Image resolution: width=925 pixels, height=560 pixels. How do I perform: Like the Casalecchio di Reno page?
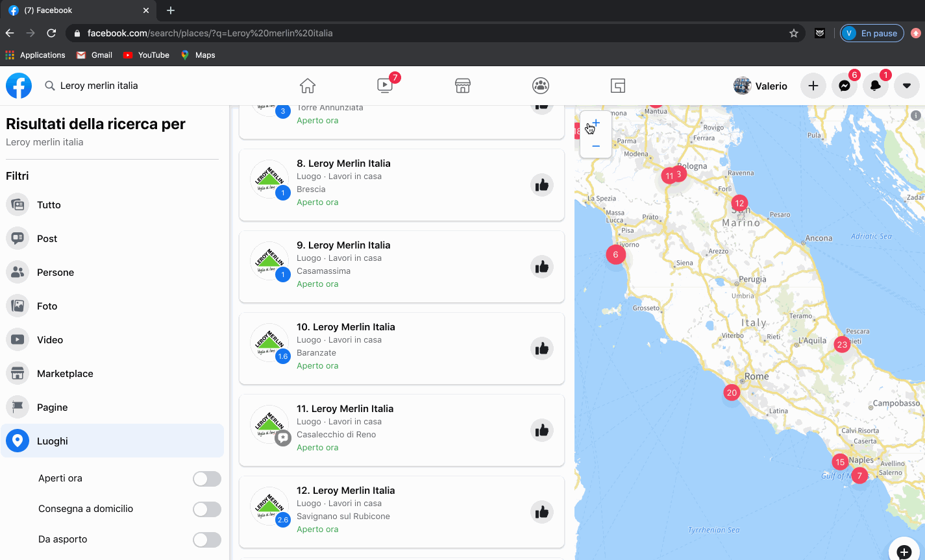coord(542,431)
